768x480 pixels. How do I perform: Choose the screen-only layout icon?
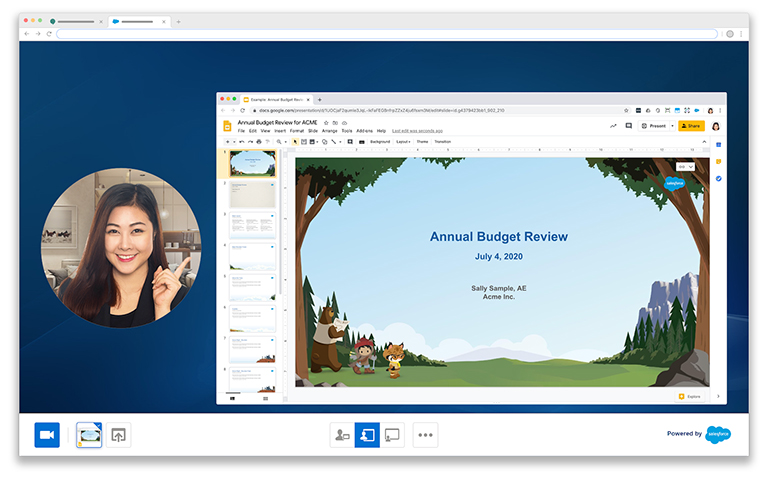392,435
